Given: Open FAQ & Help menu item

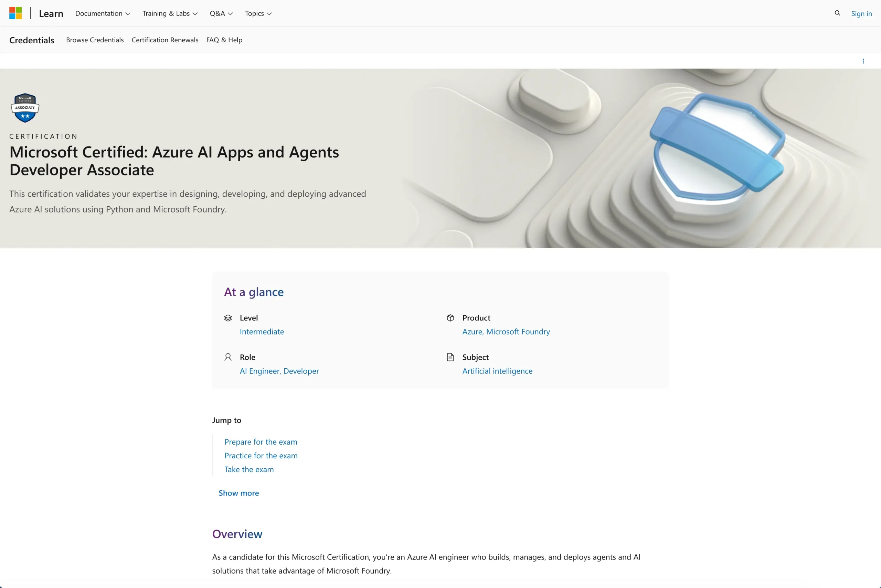Looking at the screenshot, I should (x=224, y=40).
